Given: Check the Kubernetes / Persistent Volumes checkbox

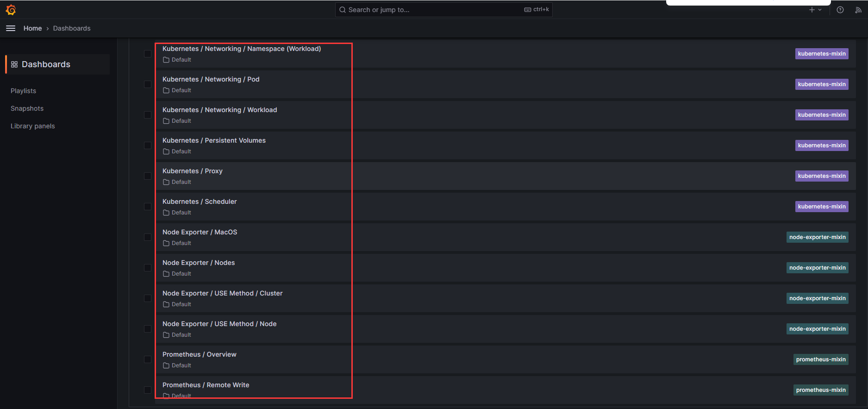Looking at the screenshot, I should [x=148, y=145].
